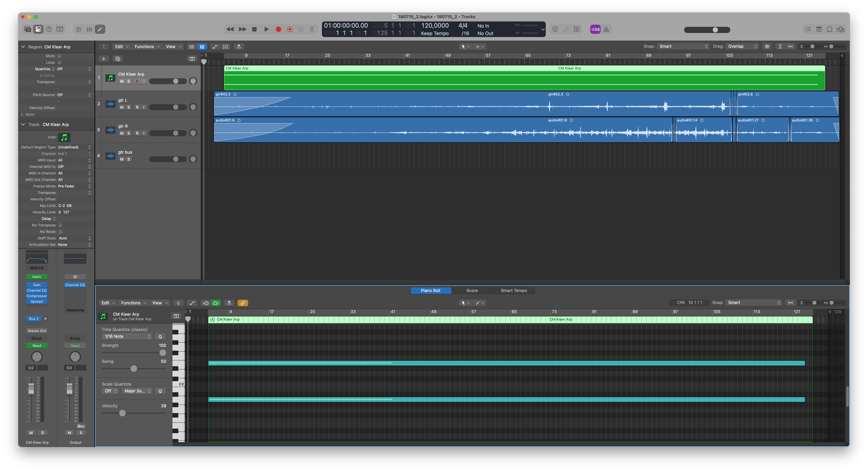Screen dimensions: 868x471
Task: Switch to the Smart Tempo tab
Action: tap(514, 291)
